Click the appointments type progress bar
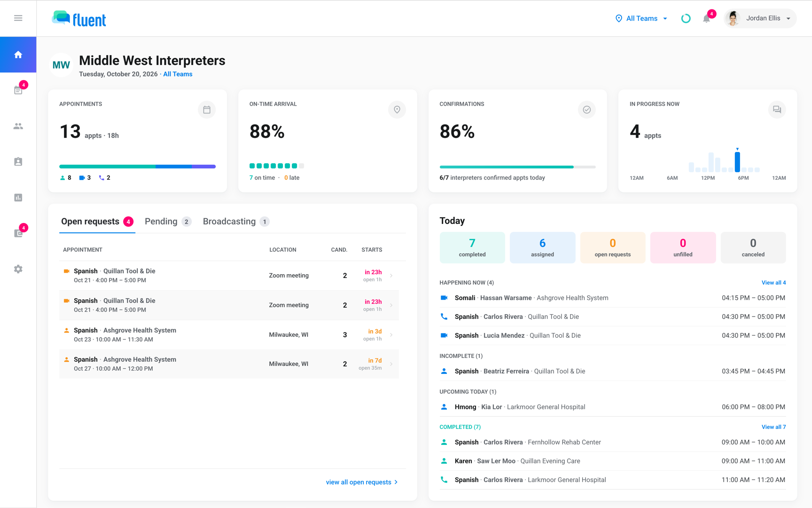This screenshot has width=812, height=508. click(x=137, y=167)
